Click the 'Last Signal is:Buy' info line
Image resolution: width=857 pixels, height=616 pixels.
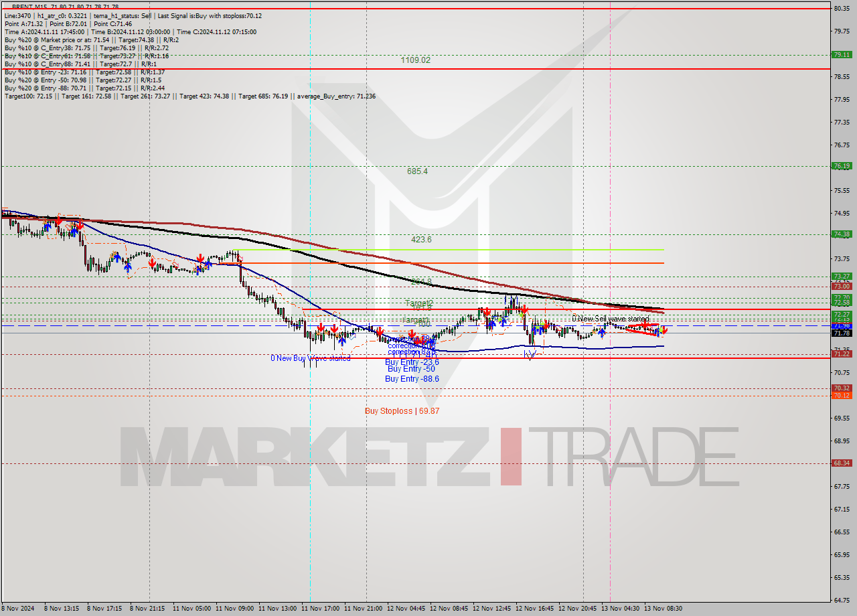tap(133, 15)
